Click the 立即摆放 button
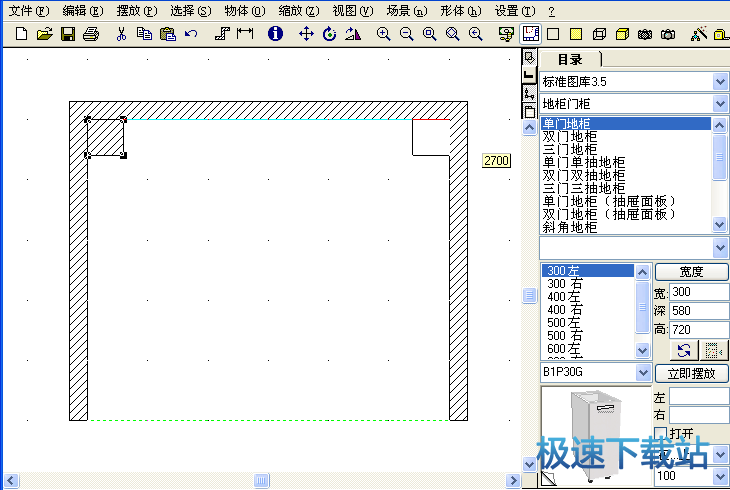Image resolution: width=730 pixels, height=490 pixels. click(x=692, y=373)
